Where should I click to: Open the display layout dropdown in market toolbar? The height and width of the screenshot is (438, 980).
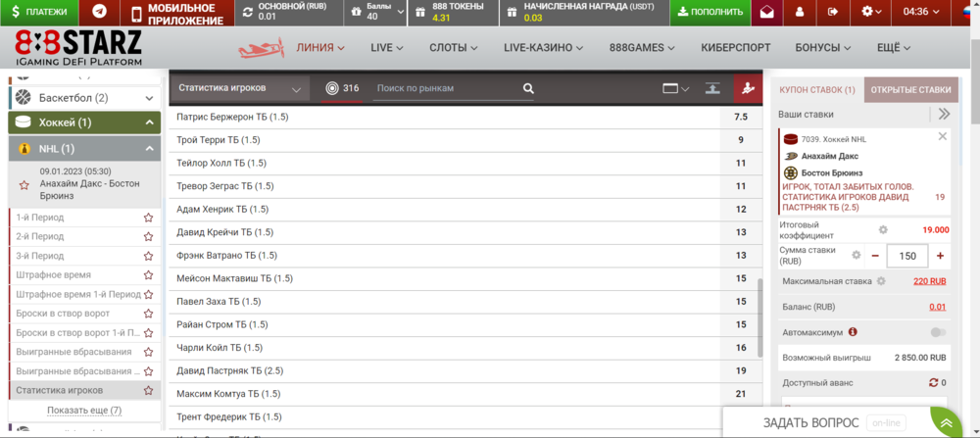coord(675,89)
